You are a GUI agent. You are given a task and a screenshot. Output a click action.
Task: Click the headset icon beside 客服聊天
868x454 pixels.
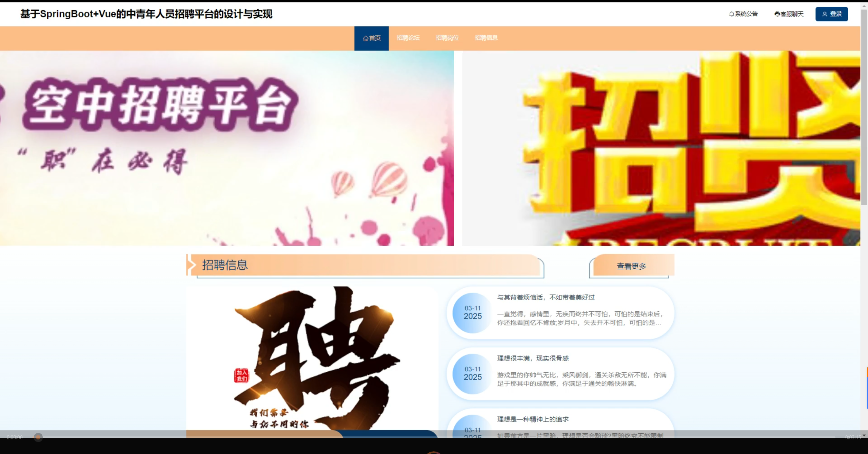point(777,14)
